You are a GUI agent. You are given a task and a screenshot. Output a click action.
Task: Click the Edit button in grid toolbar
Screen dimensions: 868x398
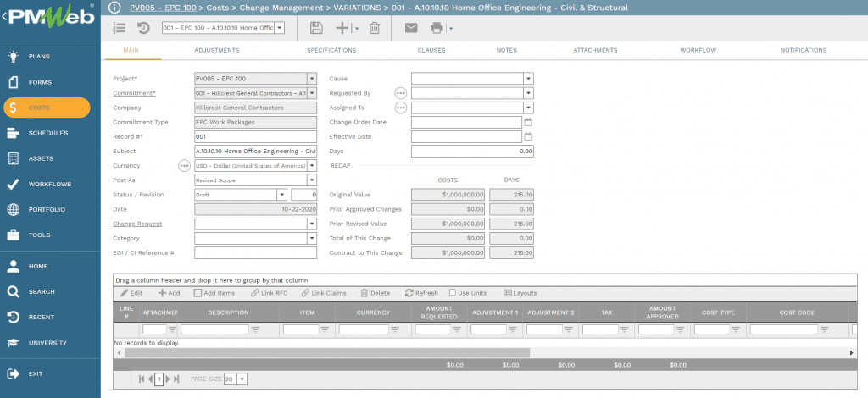[x=131, y=293]
